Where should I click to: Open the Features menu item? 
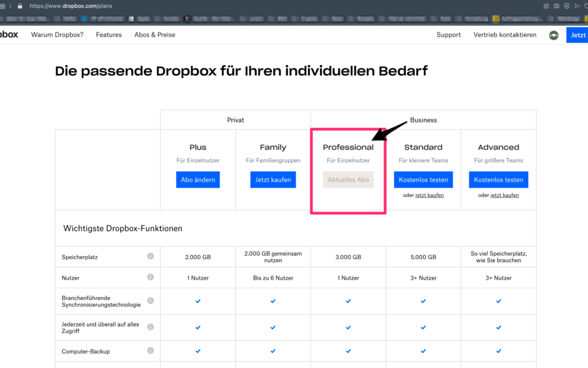point(109,35)
